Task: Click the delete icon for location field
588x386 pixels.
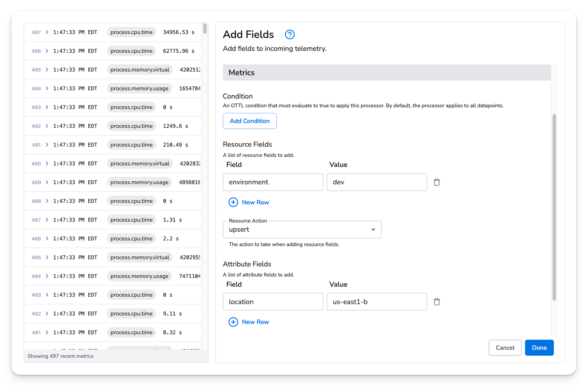Action: tap(437, 302)
